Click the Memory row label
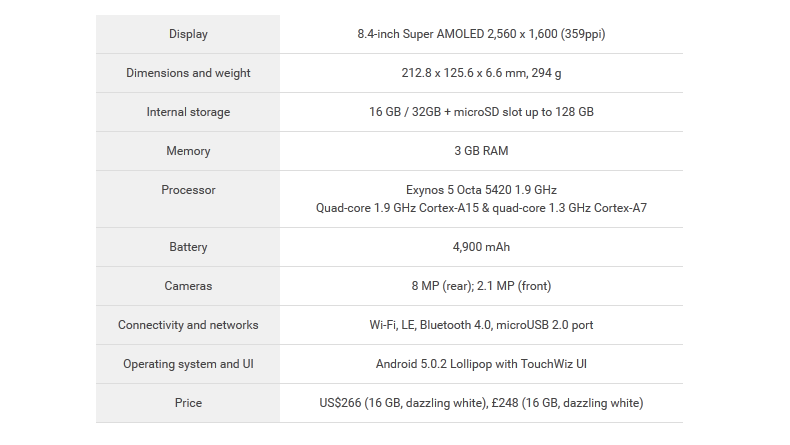 pyautogui.click(x=188, y=151)
